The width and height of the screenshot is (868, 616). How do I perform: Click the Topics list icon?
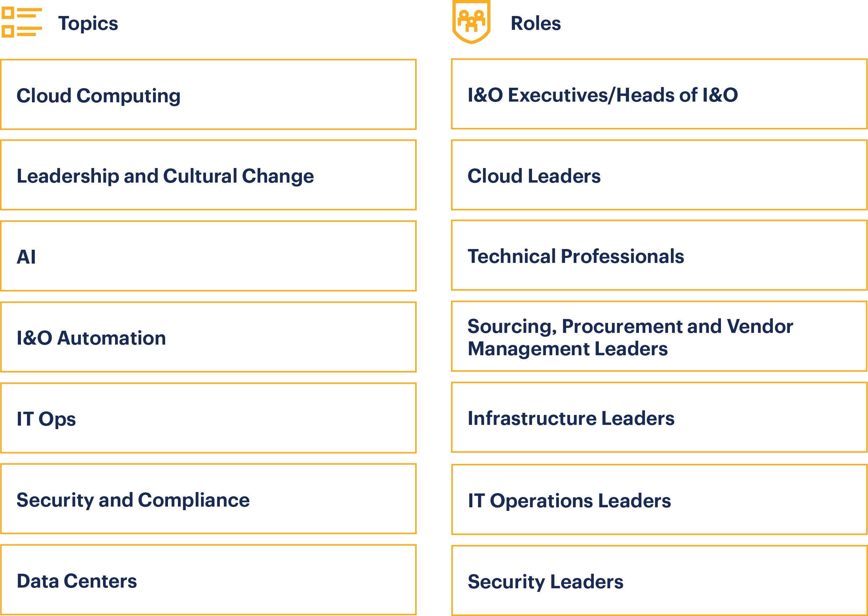(22, 22)
